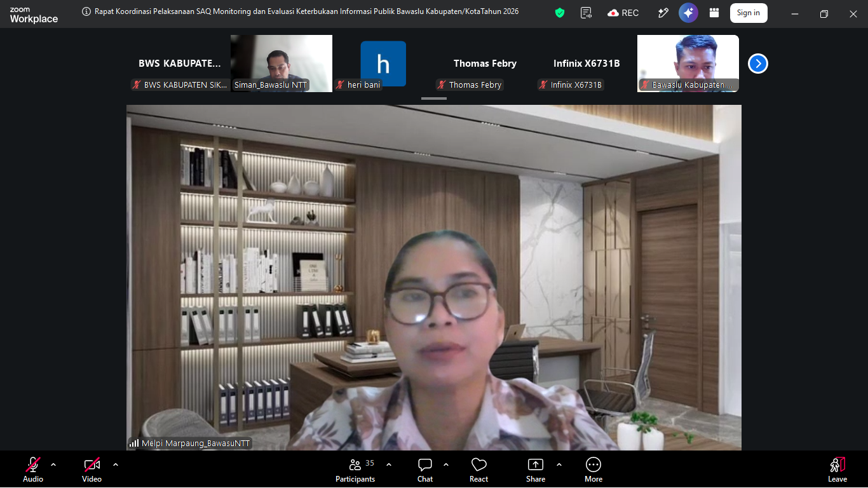The image size is (868, 488).
Task: Open the meeting info icon beside the title
Action: point(86,11)
